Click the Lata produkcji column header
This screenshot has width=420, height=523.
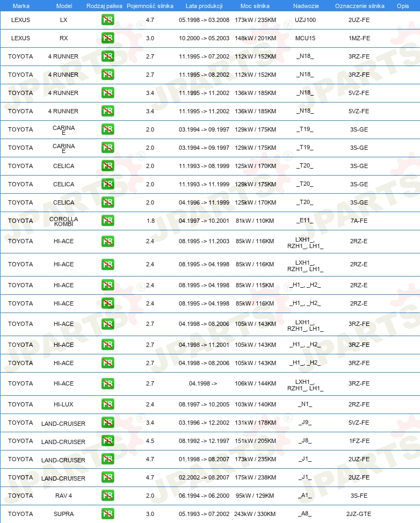(x=204, y=6)
